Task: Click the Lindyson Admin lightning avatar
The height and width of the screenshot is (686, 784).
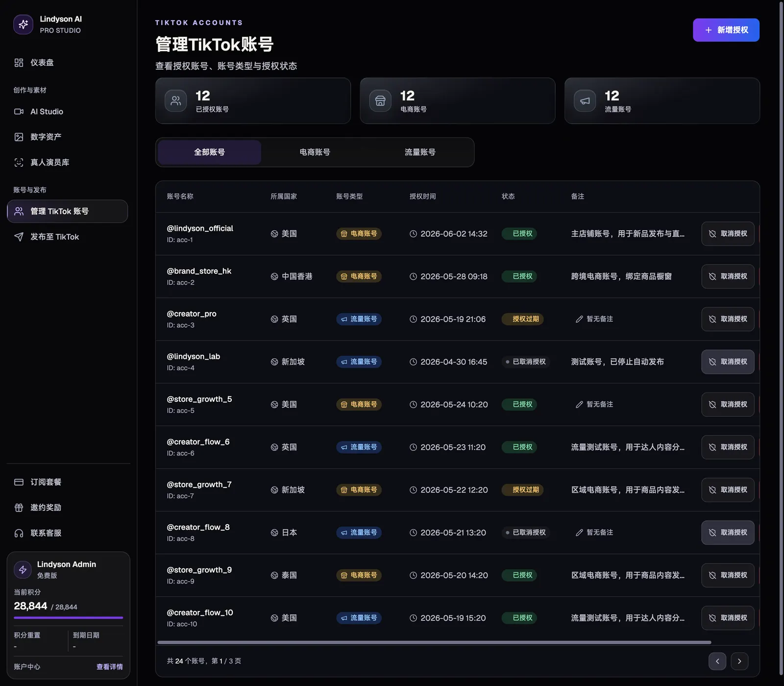Action: coord(23,569)
